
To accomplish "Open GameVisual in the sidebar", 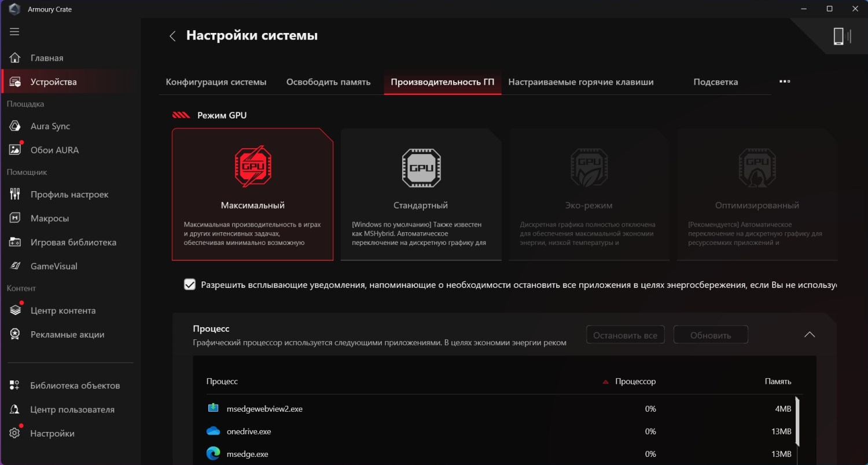I will [x=71, y=266].
